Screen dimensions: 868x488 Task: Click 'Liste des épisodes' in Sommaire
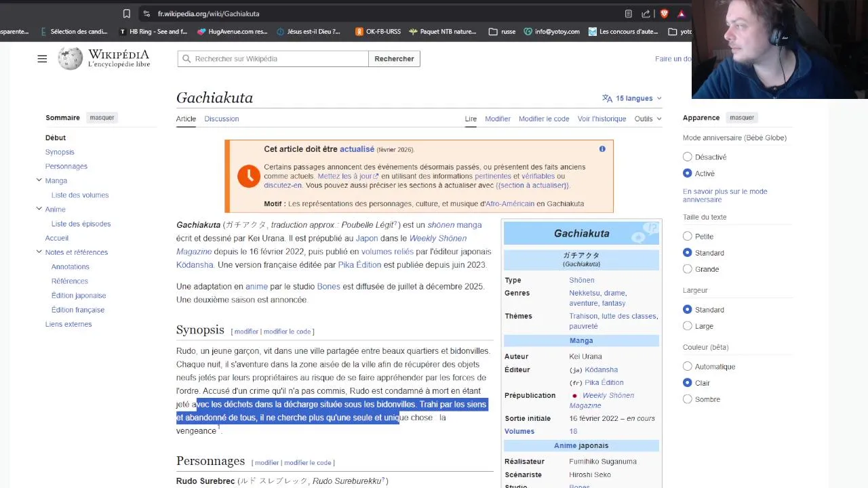81,224
